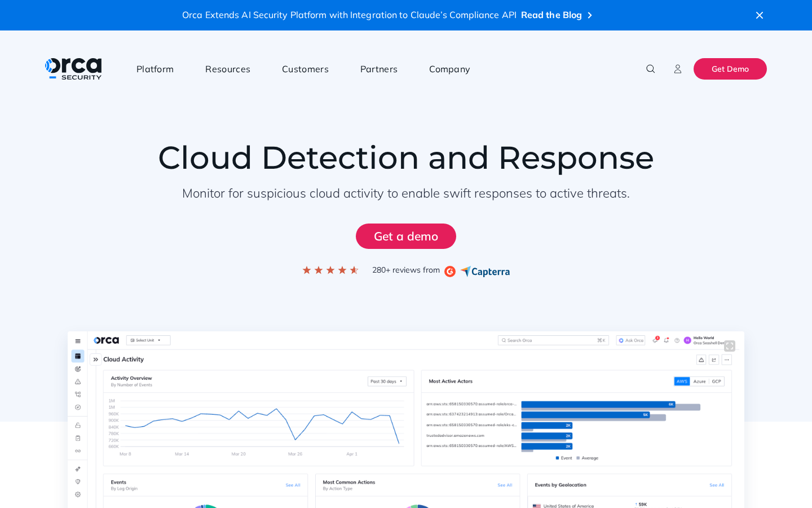Viewport: 812px width, 508px height.
Task: Click the announcements megaphone icon with badge
Action: (655, 340)
